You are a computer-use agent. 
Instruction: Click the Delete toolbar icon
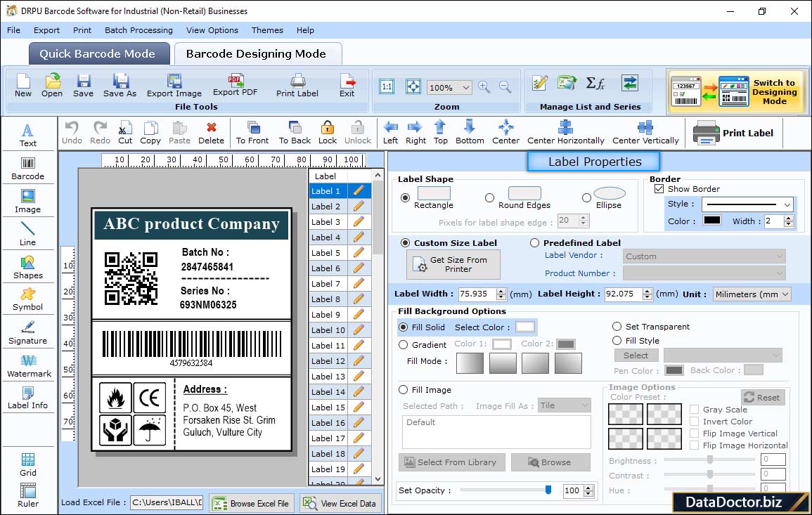click(x=212, y=133)
